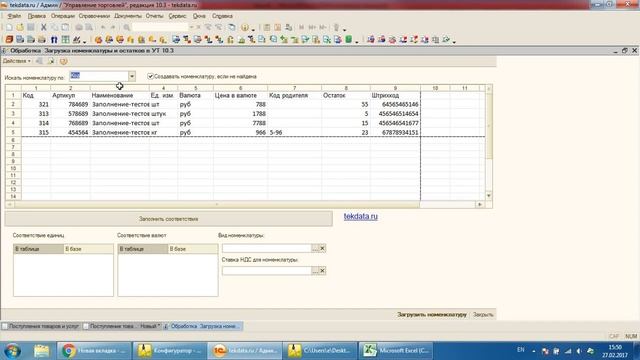The height and width of the screenshot is (360, 640).
Task: Click the blue double up-arrows toolbar icon
Action: click(54, 40)
